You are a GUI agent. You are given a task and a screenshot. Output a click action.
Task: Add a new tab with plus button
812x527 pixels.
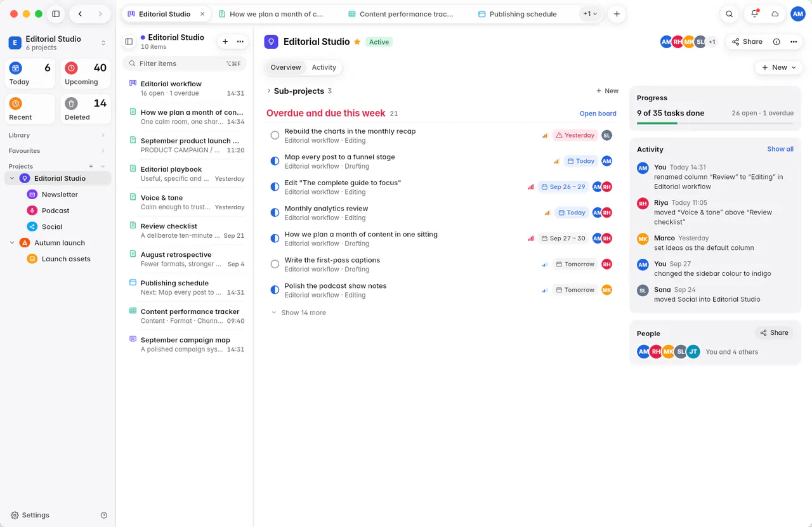(617, 14)
